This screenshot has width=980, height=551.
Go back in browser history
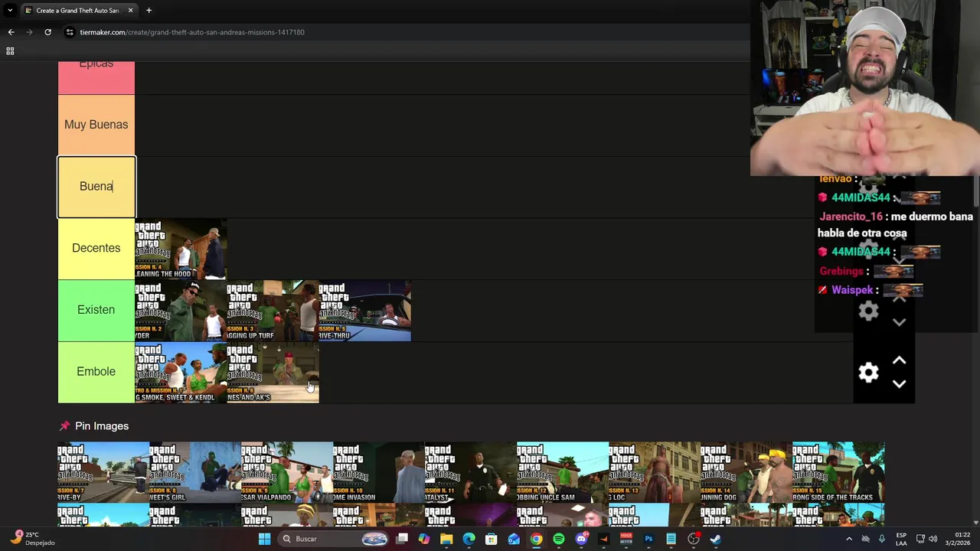pos(11,32)
